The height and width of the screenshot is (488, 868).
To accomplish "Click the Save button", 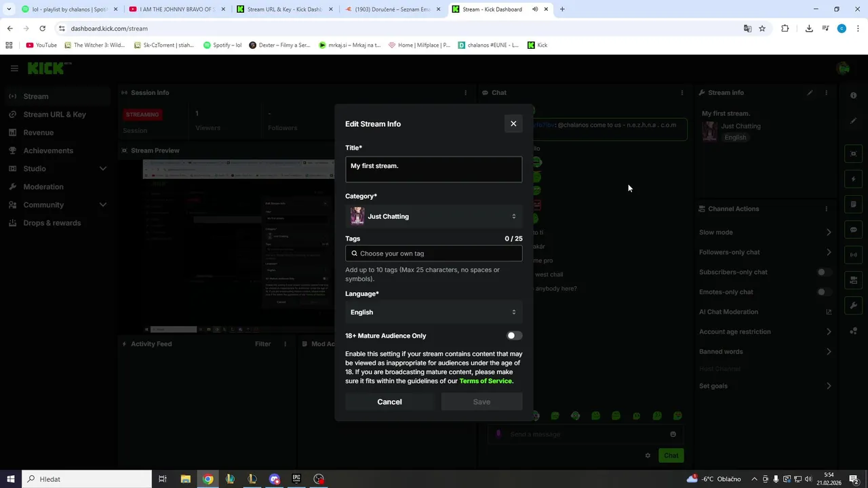I will 481,402.
